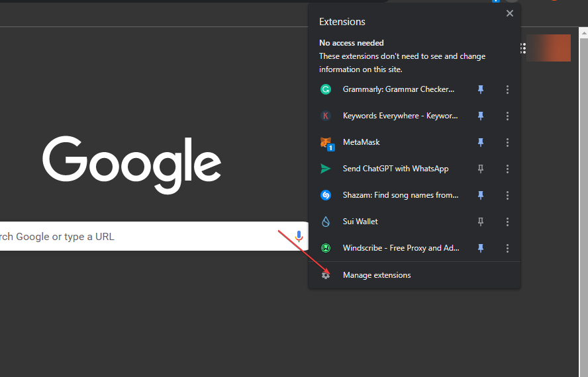This screenshot has height=377, width=588.
Task: Pin the Sui Wallet extension
Action: click(481, 222)
